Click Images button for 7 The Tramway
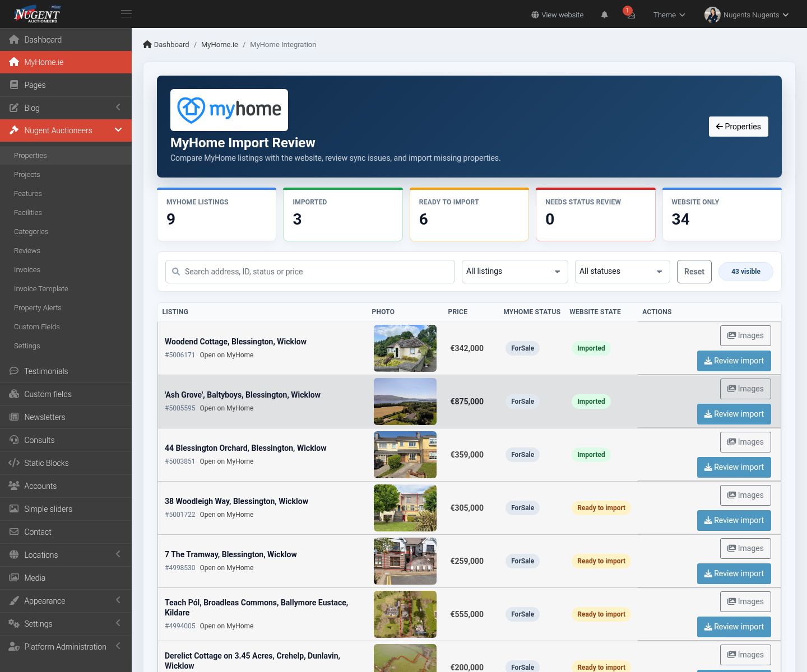 (x=745, y=548)
